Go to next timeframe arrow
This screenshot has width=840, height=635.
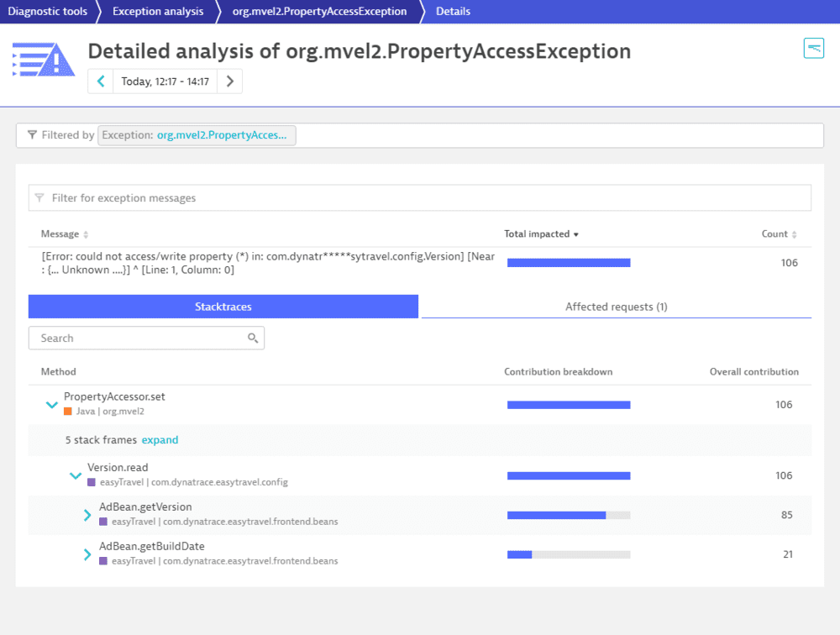tap(230, 81)
